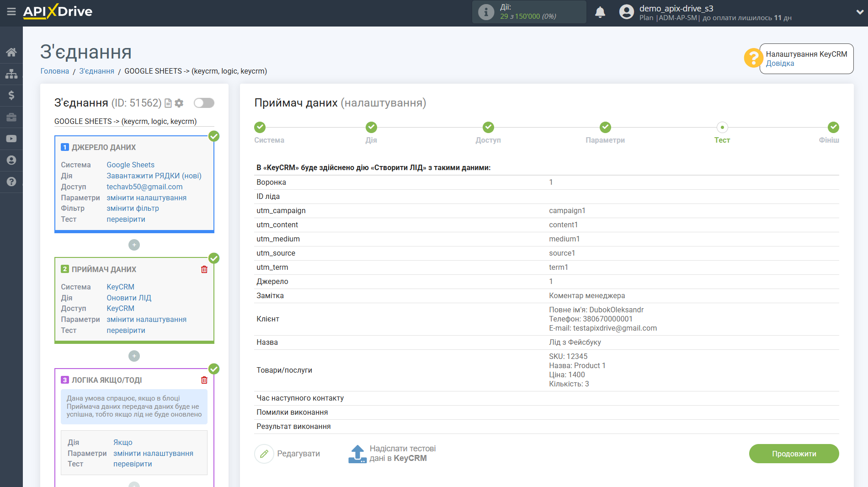
Task: Change data receiver parameter settings
Action: click(x=146, y=319)
